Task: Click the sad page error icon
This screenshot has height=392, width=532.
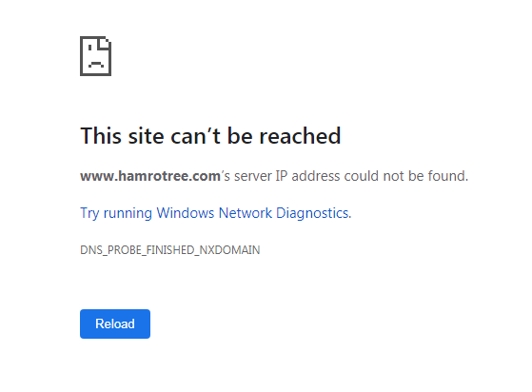Action: coord(96,56)
